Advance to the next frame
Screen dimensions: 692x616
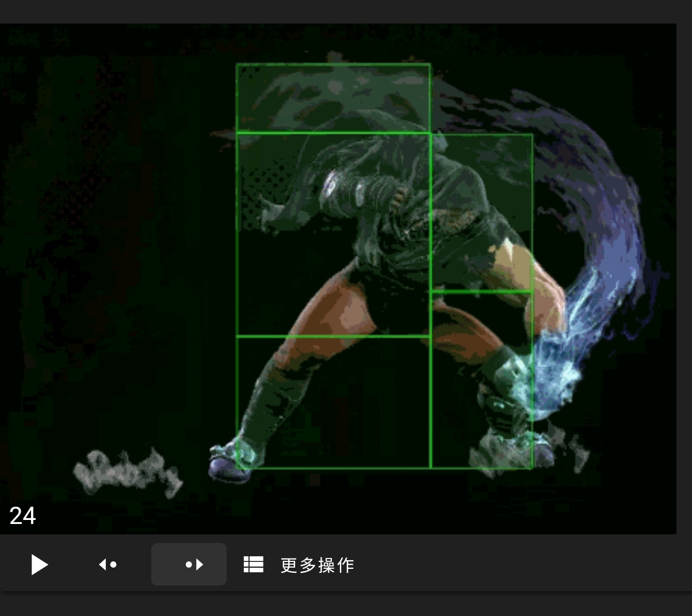click(x=189, y=564)
